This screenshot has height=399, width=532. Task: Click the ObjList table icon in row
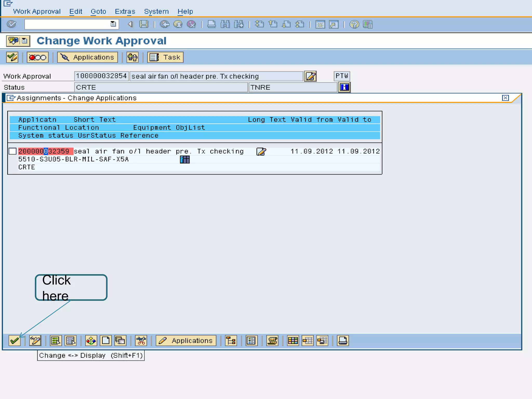click(185, 159)
